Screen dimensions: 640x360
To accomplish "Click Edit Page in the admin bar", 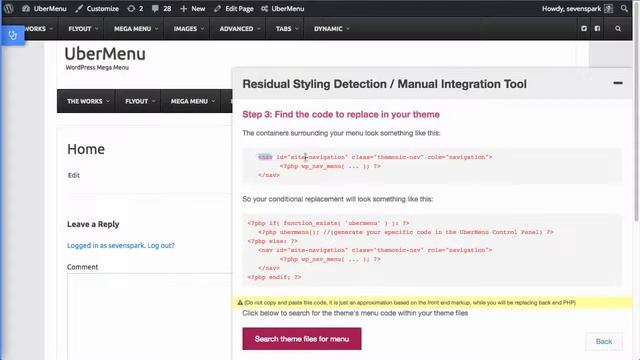I will 234,8.
